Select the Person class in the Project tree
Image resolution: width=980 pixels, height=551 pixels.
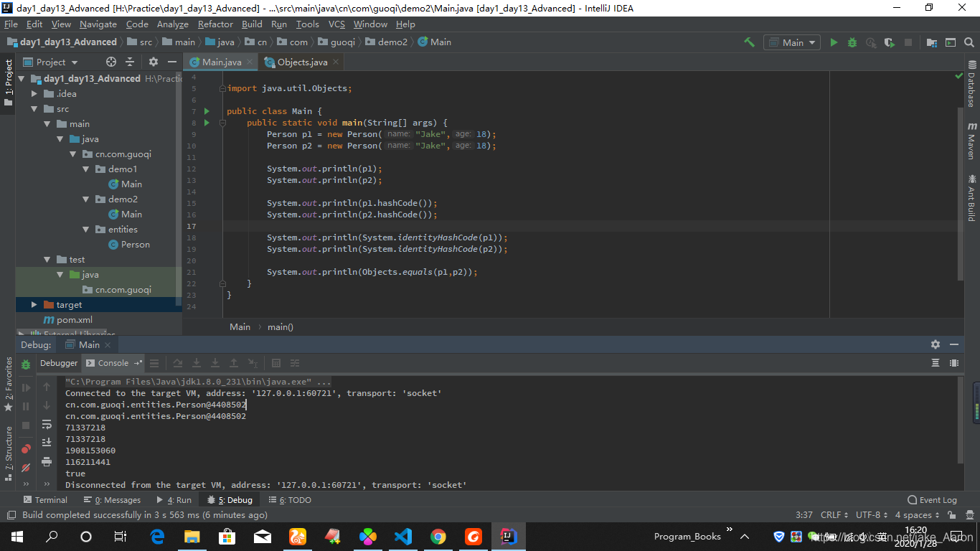click(135, 244)
